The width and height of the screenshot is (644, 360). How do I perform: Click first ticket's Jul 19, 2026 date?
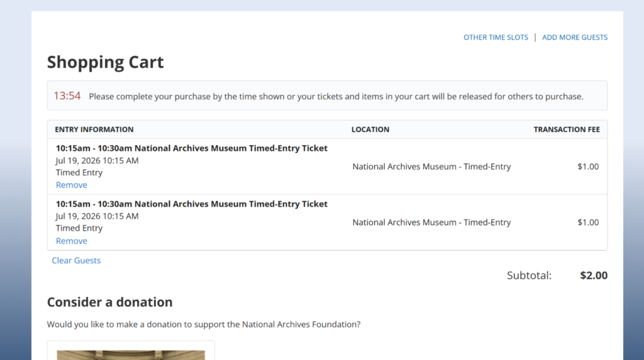tap(97, 160)
